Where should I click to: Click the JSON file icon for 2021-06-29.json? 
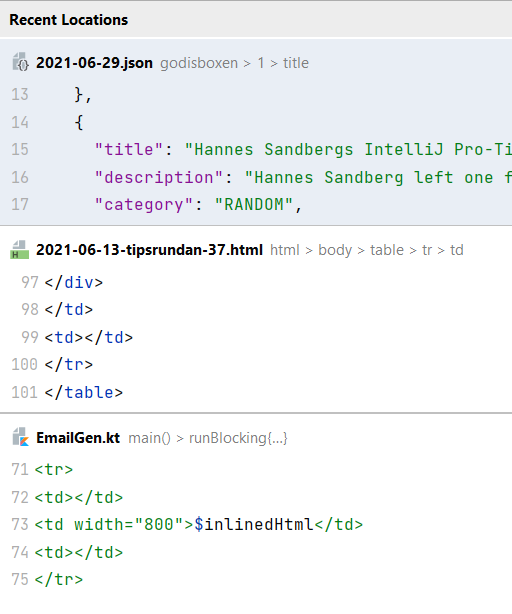(20, 62)
